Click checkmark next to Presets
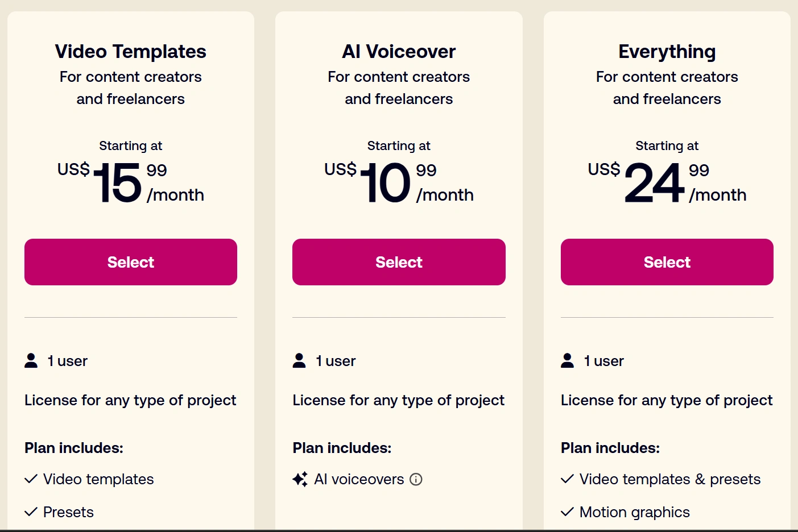The width and height of the screenshot is (798, 532). tap(31, 512)
